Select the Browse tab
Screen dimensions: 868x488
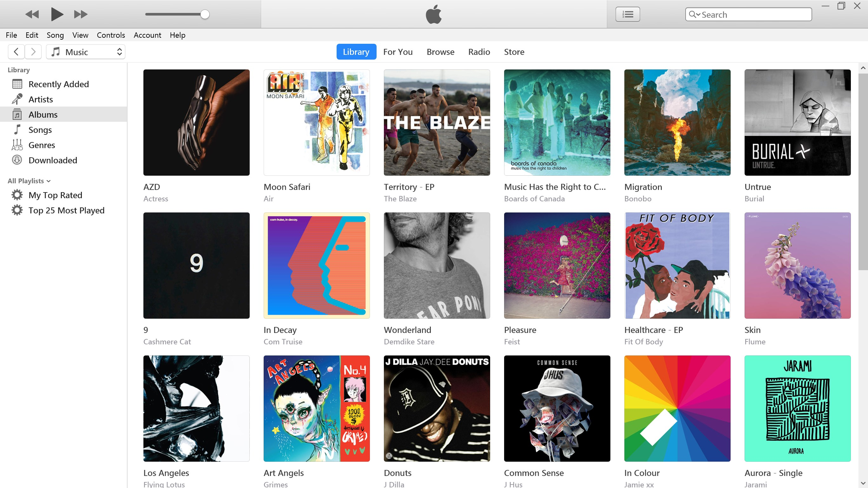click(x=440, y=51)
